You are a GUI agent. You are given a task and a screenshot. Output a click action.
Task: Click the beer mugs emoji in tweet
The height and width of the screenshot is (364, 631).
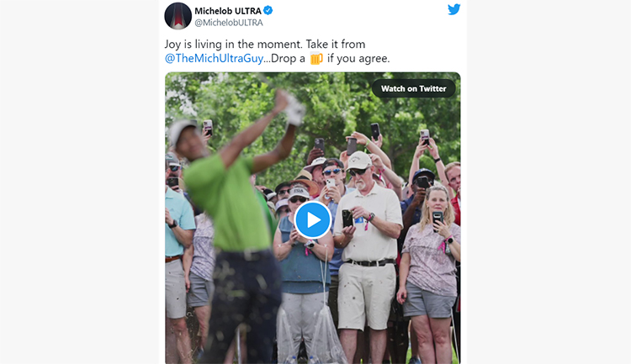pyautogui.click(x=316, y=59)
